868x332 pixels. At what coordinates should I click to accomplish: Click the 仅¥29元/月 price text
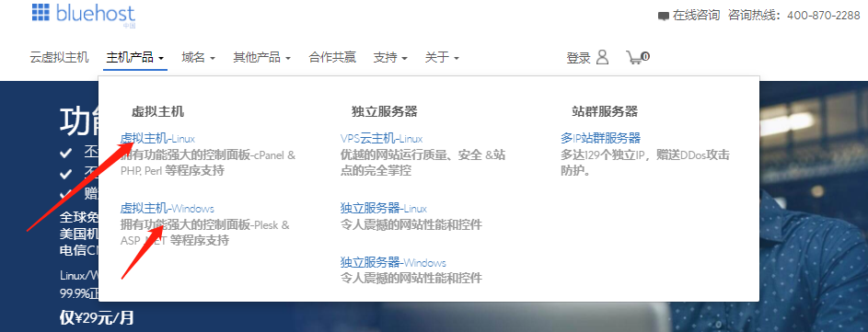[x=97, y=317]
